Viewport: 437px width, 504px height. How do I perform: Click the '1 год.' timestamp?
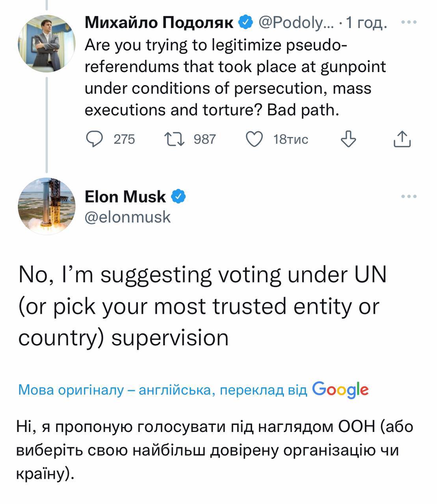click(366, 24)
